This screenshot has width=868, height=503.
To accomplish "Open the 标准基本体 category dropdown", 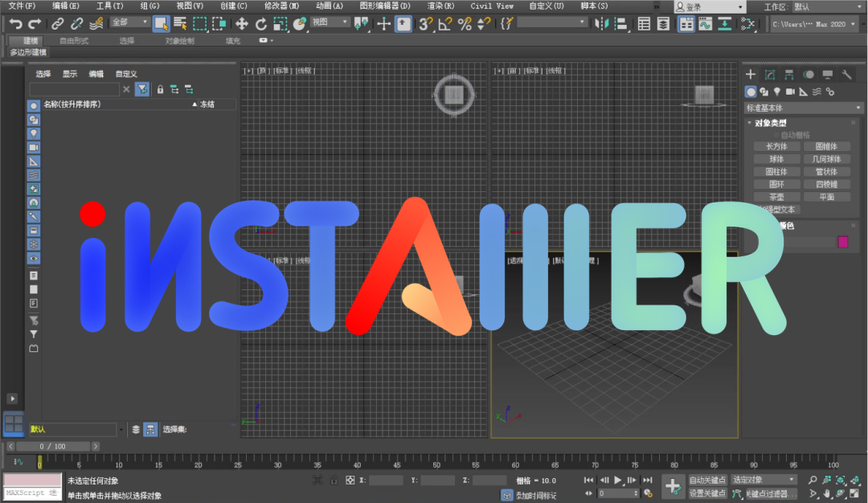I will click(803, 108).
